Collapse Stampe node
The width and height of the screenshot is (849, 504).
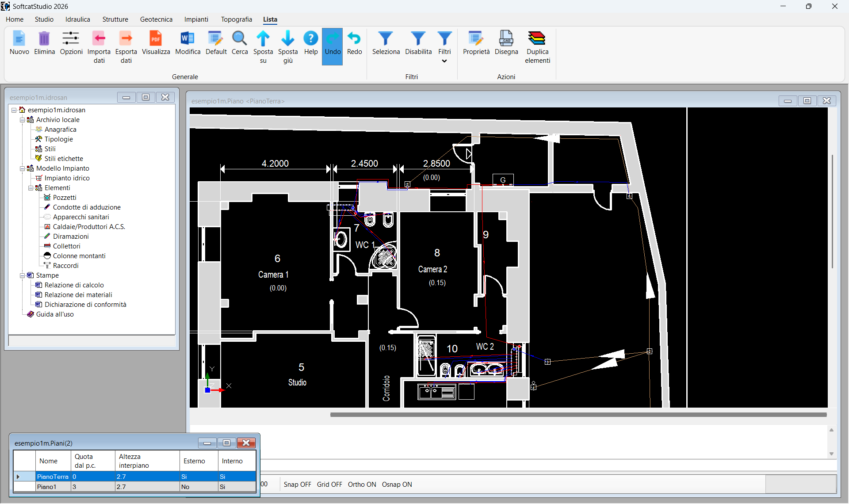tap(22, 275)
